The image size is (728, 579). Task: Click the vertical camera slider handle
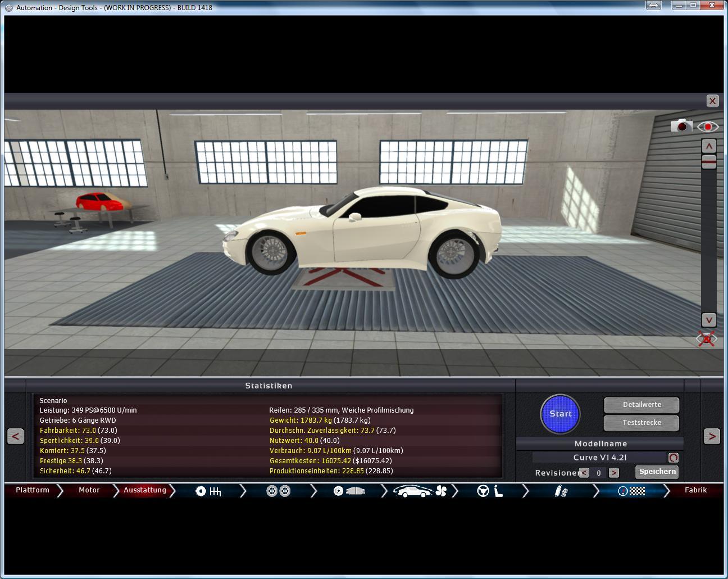709,162
